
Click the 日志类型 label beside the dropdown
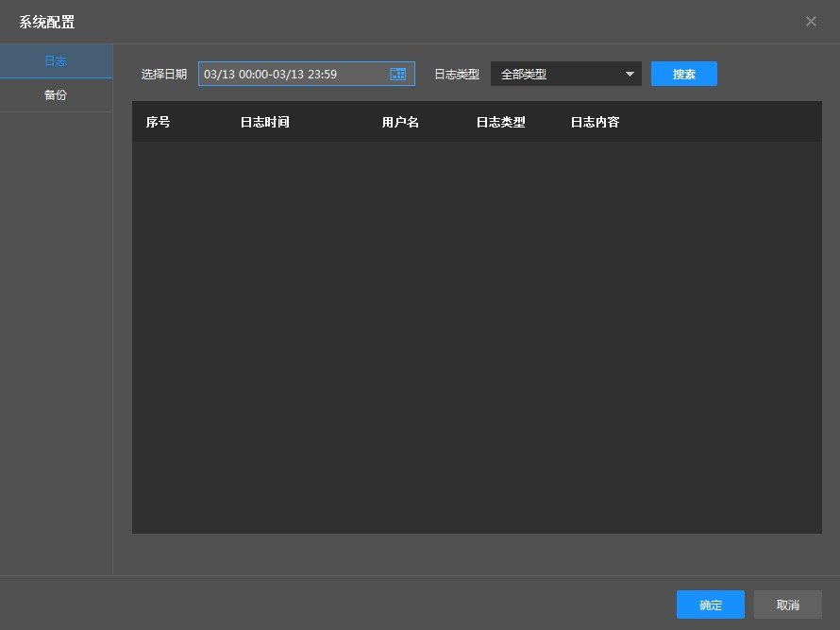pos(457,74)
